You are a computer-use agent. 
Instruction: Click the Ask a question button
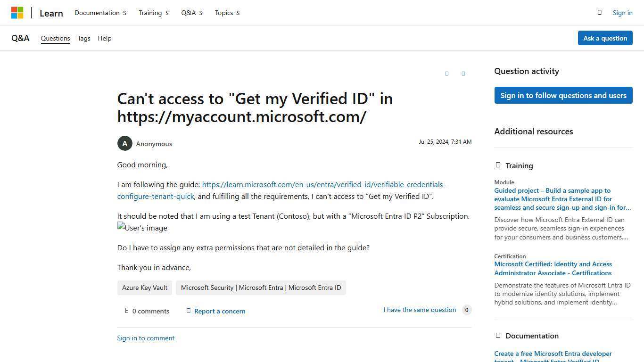pos(605,38)
